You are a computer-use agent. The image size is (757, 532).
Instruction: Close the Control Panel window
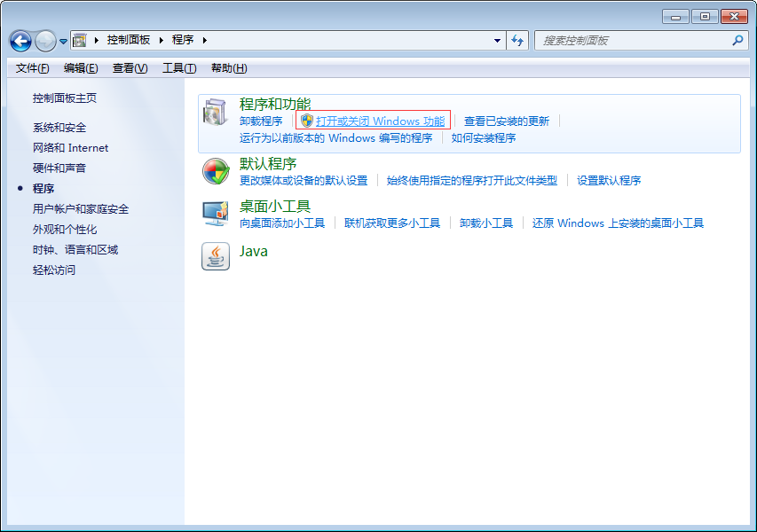click(x=734, y=17)
